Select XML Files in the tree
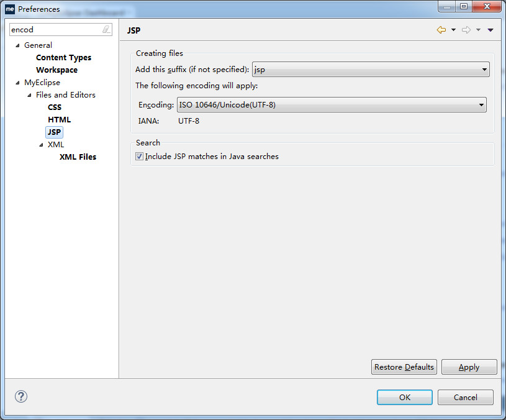The image size is (506, 420). tap(78, 157)
